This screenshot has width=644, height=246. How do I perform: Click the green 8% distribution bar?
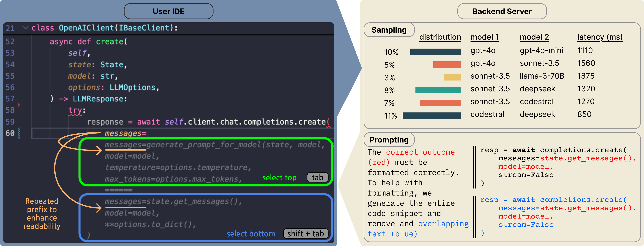point(438,90)
